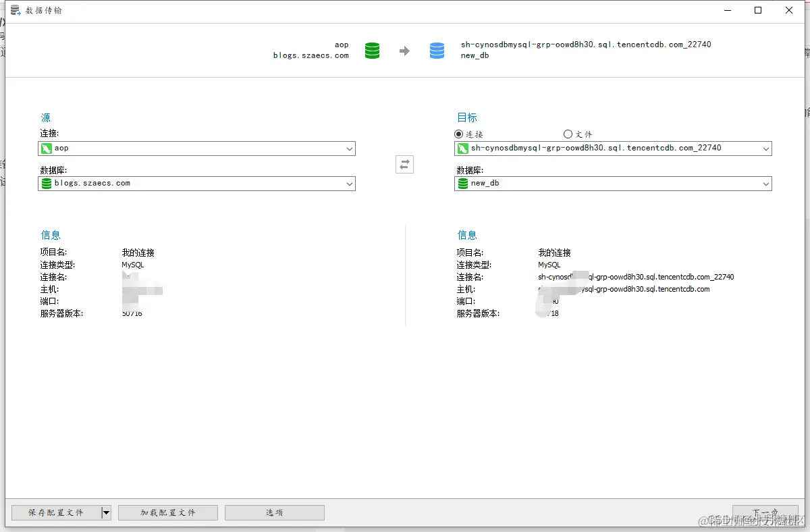The image size is (810, 532).
Task: Click the 加载配置文件 button
Action: click(167, 512)
